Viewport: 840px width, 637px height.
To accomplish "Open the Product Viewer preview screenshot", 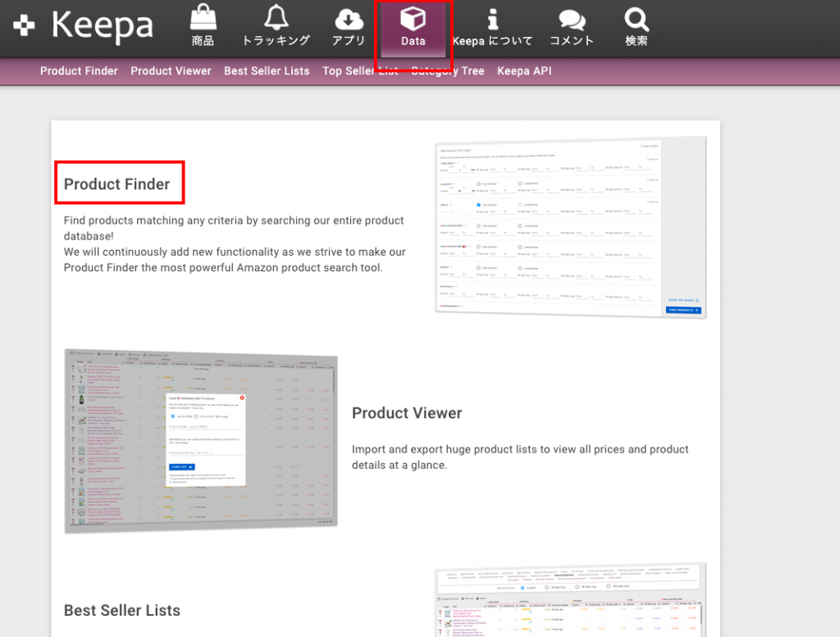I will click(201, 440).
